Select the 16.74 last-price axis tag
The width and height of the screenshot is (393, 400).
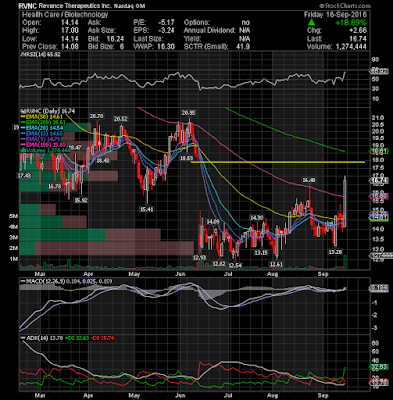tap(380, 181)
